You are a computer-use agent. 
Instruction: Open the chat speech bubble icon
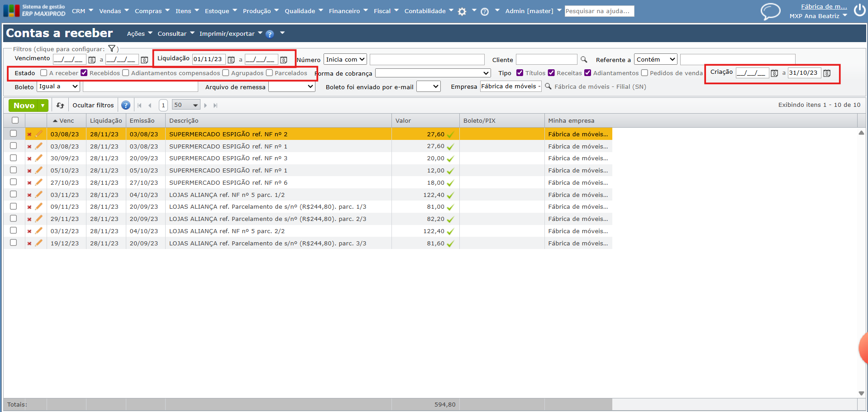pos(770,11)
